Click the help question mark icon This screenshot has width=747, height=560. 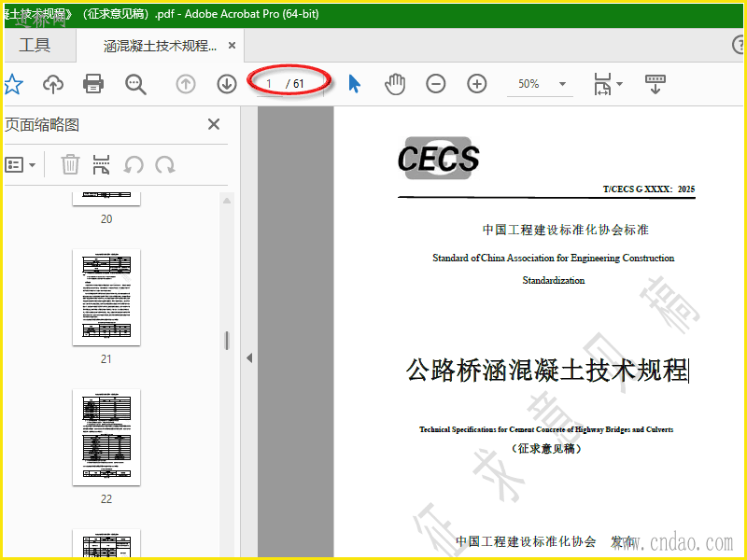(739, 45)
